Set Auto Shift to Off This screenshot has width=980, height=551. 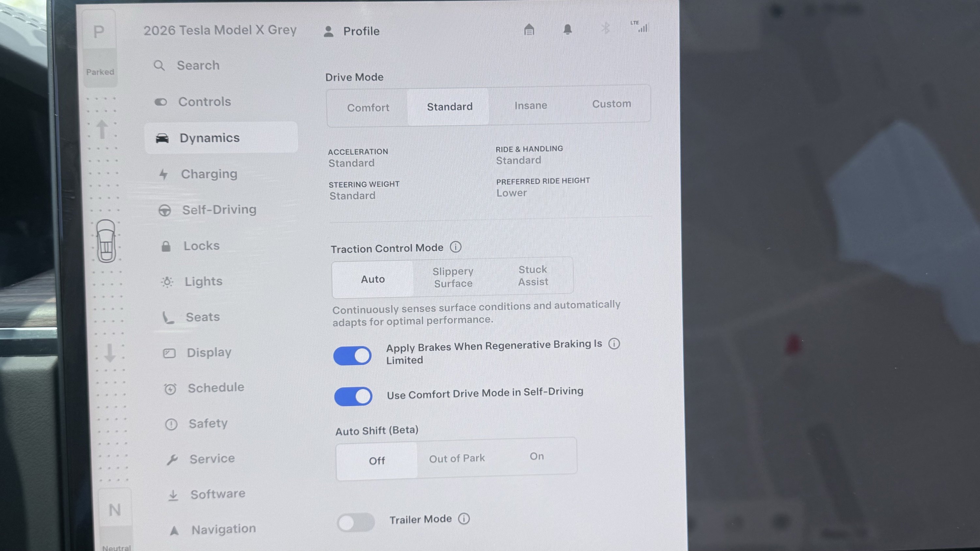click(377, 461)
